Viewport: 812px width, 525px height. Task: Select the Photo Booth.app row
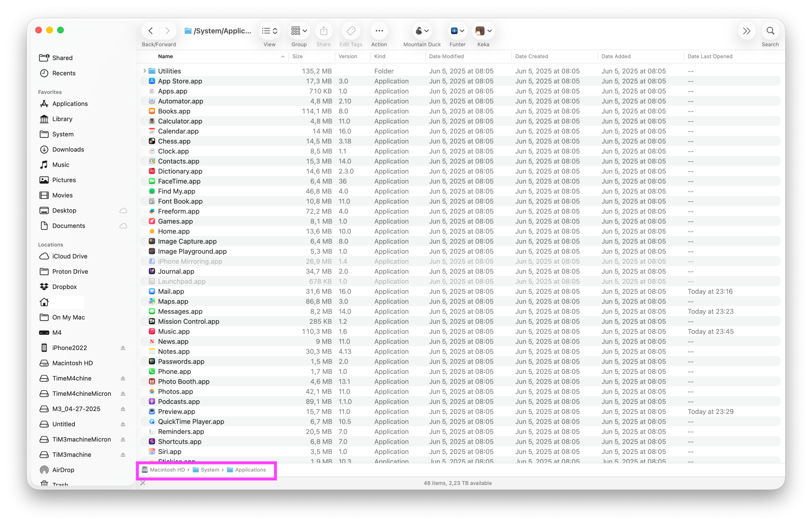[x=184, y=382]
